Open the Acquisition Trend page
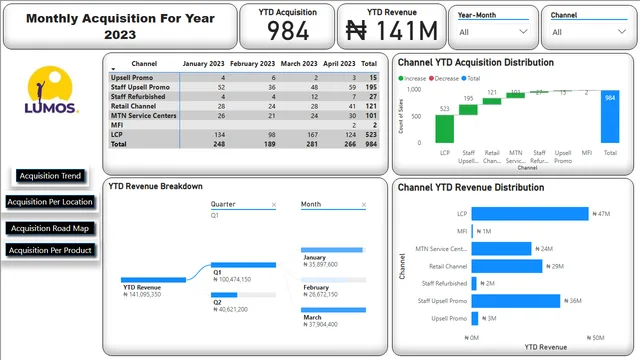 50,176
